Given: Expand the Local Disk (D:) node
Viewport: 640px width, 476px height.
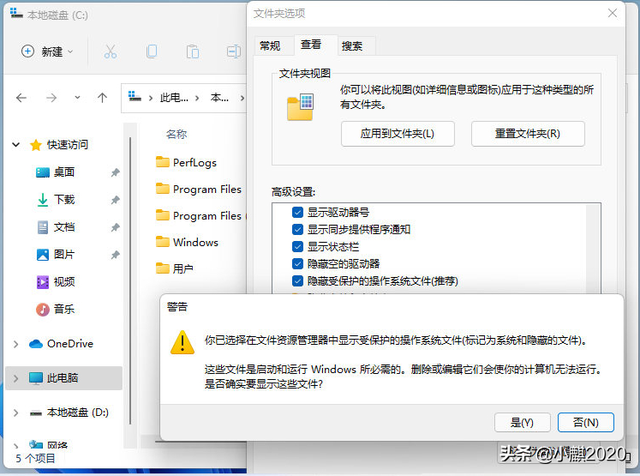Looking at the screenshot, I should point(16,413).
